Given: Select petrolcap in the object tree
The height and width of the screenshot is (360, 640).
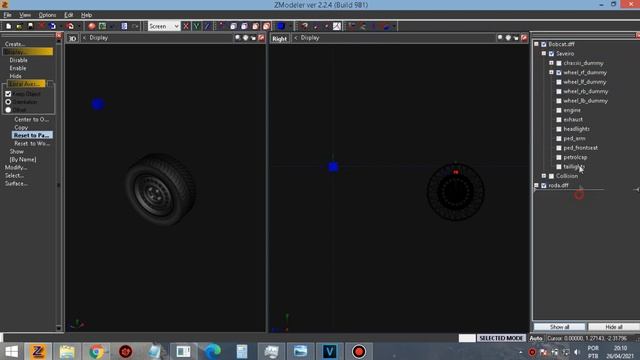Looking at the screenshot, I should [x=575, y=157].
